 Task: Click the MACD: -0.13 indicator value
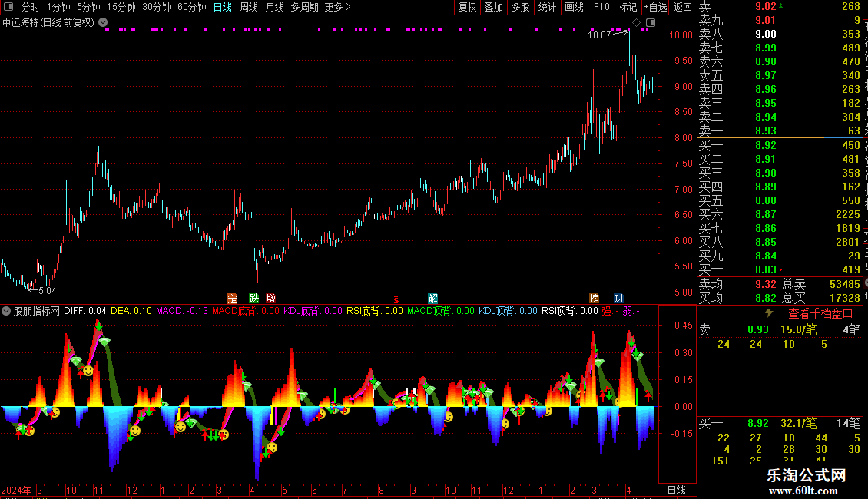click(x=182, y=311)
